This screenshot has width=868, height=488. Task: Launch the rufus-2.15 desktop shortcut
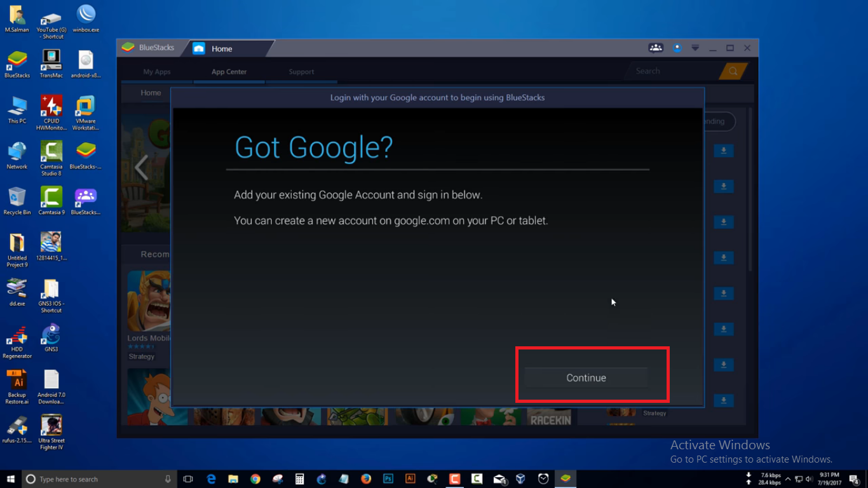click(17, 429)
